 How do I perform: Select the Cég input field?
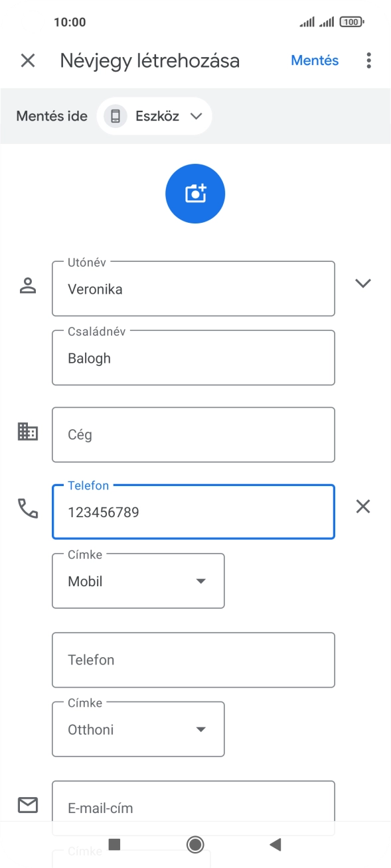(193, 434)
